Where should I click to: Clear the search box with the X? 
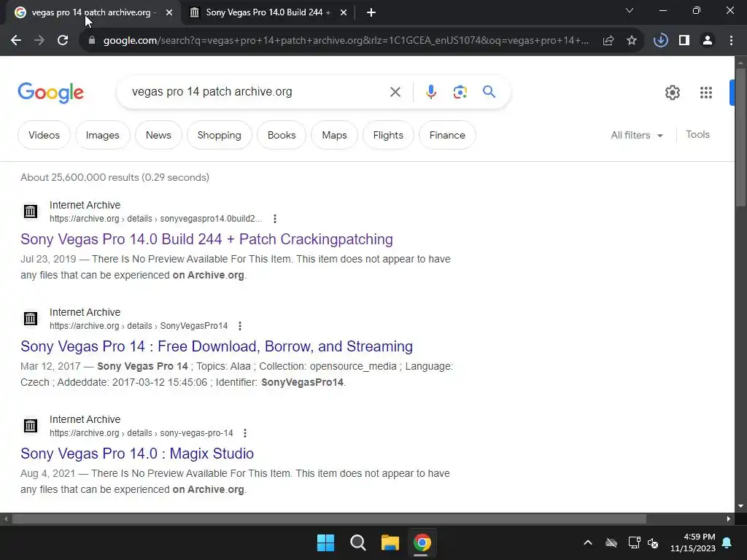coord(395,92)
